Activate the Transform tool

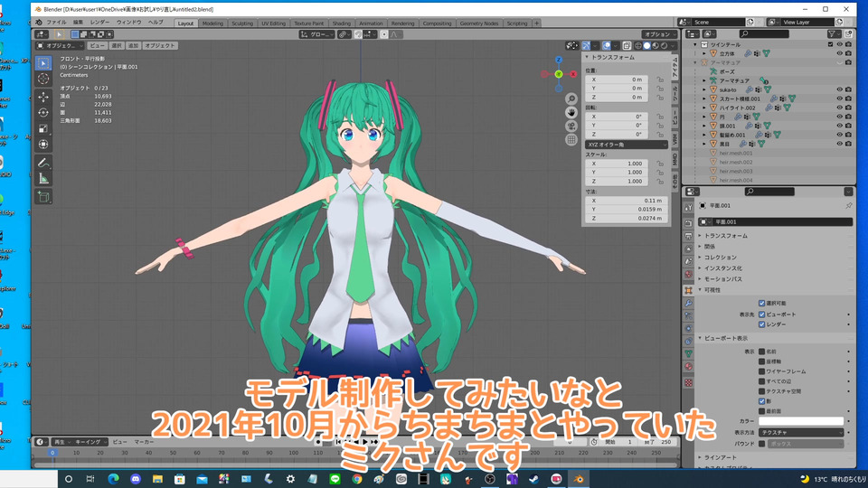click(x=43, y=144)
